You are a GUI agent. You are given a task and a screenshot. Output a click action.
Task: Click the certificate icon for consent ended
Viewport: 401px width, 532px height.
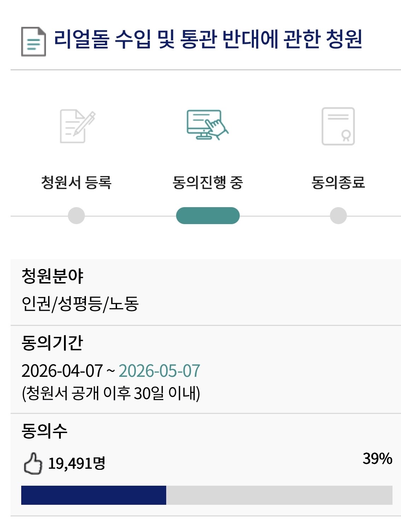(338, 126)
